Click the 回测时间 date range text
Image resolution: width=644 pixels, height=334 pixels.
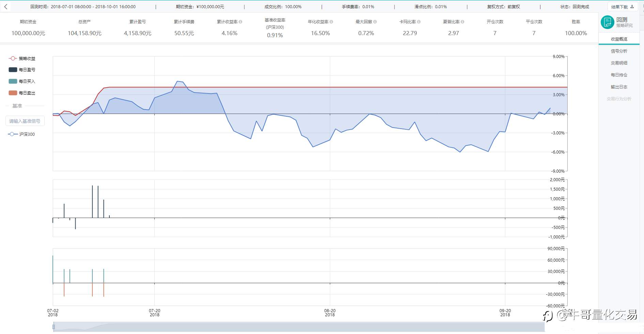click(x=83, y=6)
